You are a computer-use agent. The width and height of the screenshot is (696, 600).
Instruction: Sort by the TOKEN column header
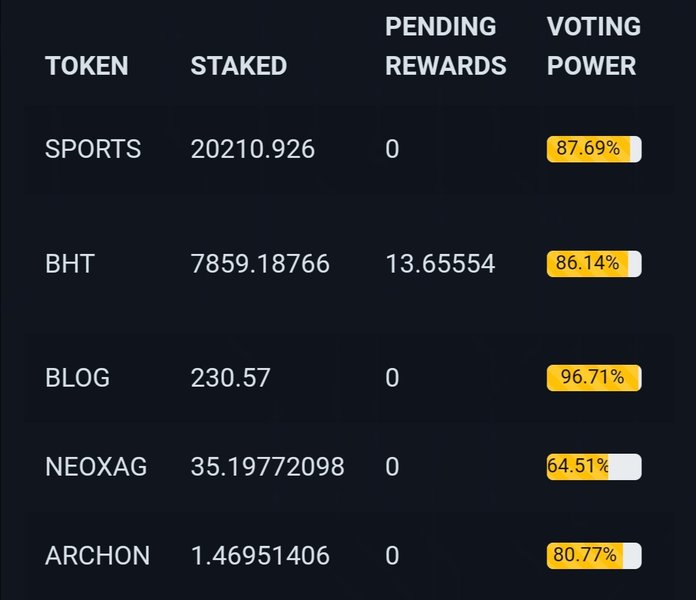(x=87, y=66)
